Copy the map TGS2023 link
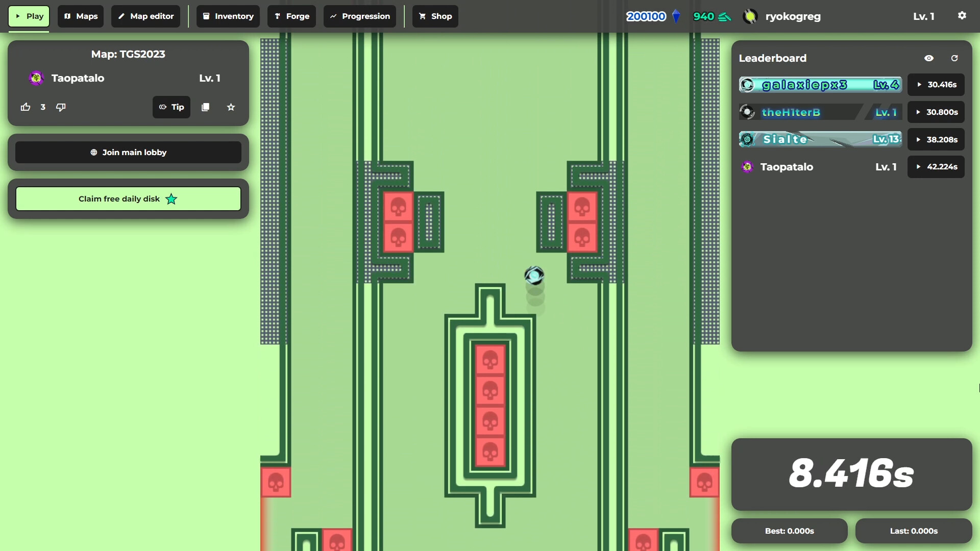The width and height of the screenshot is (980, 551). point(205,107)
